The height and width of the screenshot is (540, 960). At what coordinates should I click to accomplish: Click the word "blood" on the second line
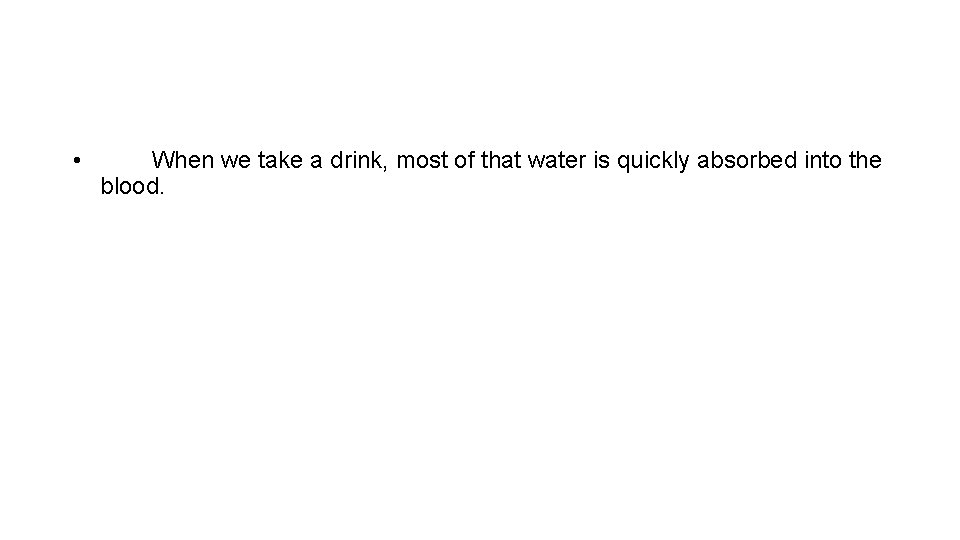click(129, 186)
